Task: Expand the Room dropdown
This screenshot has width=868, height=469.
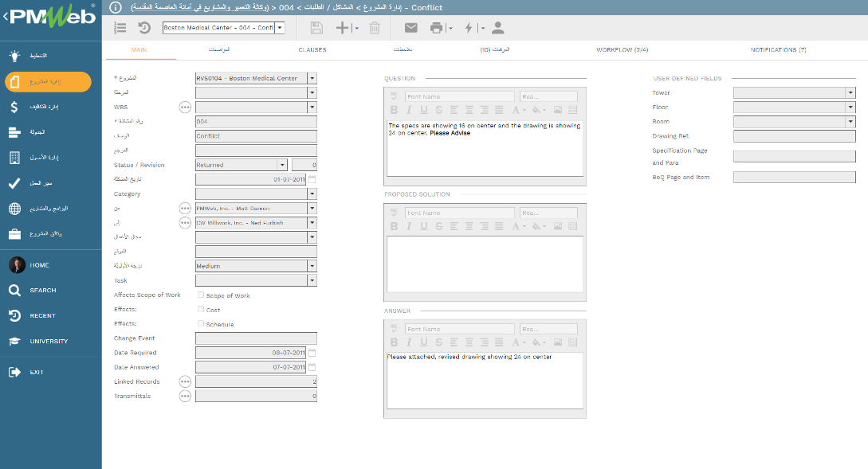Action: pyautogui.click(x=850, y=122)
